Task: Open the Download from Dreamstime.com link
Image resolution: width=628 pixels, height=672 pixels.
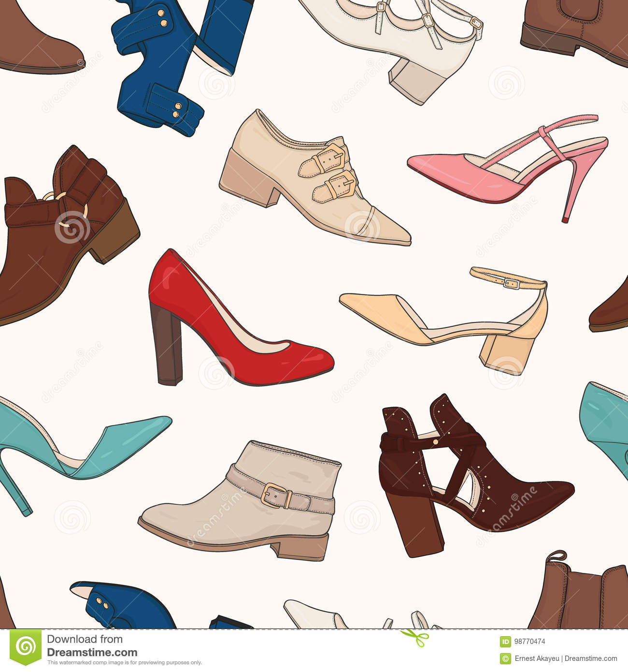Action: coord(92,646)
